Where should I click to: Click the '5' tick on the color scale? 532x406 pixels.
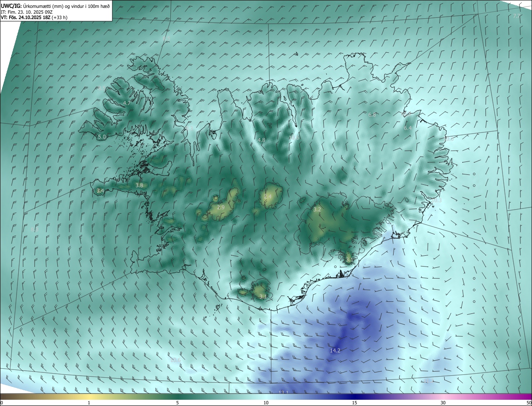coord(177,403)
